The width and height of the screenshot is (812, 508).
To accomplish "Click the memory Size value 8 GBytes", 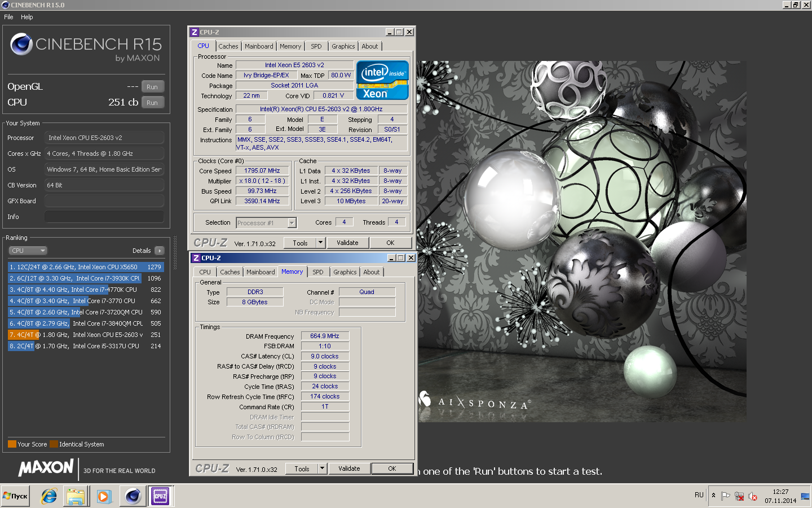I will point(255,302).
